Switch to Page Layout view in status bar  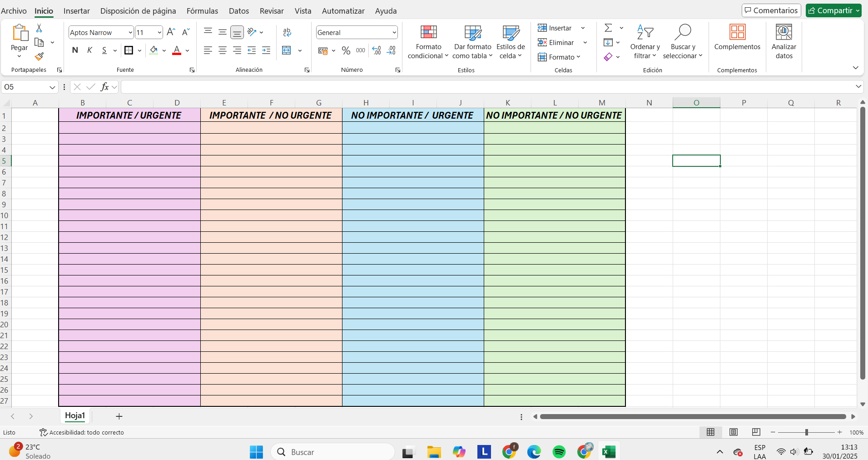(734, 432)
